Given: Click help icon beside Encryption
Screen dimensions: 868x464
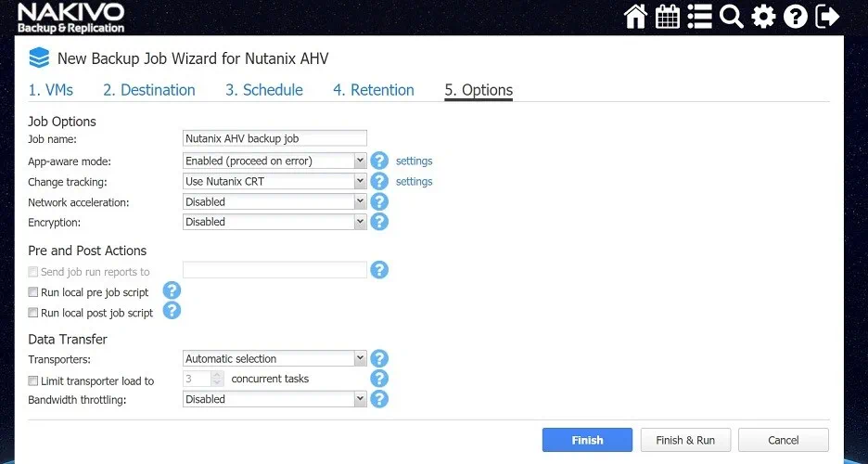Looking at the screenshot, I should 378,222.
